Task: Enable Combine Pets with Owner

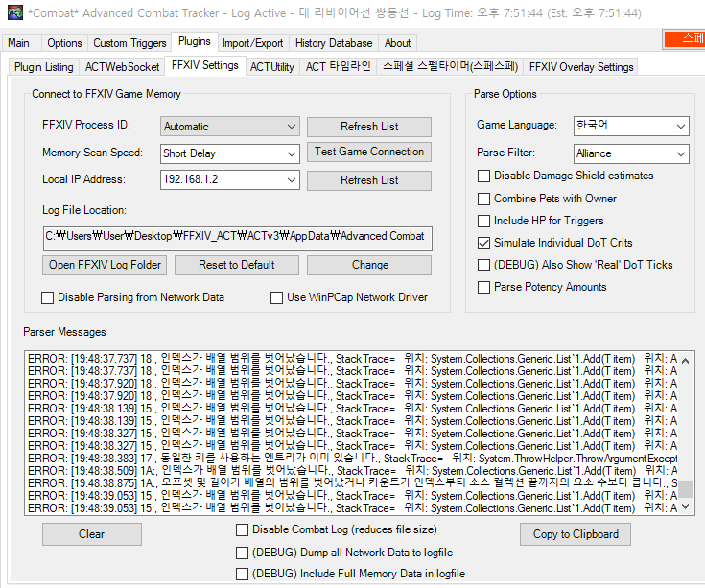Action: (483, 199)
